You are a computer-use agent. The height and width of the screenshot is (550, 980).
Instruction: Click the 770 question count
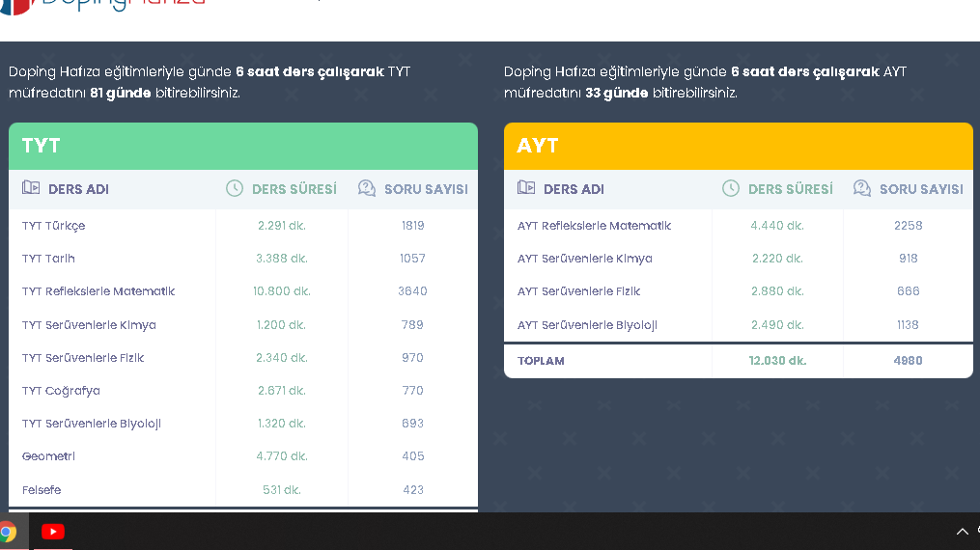(412, 391)
